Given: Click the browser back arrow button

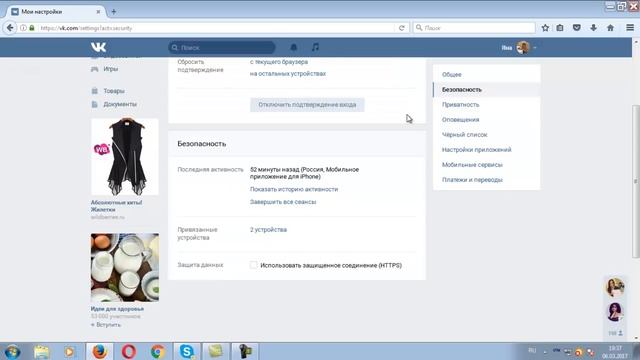Looking at the screenshot, I should pyautogui.click(x=10, y=28).
